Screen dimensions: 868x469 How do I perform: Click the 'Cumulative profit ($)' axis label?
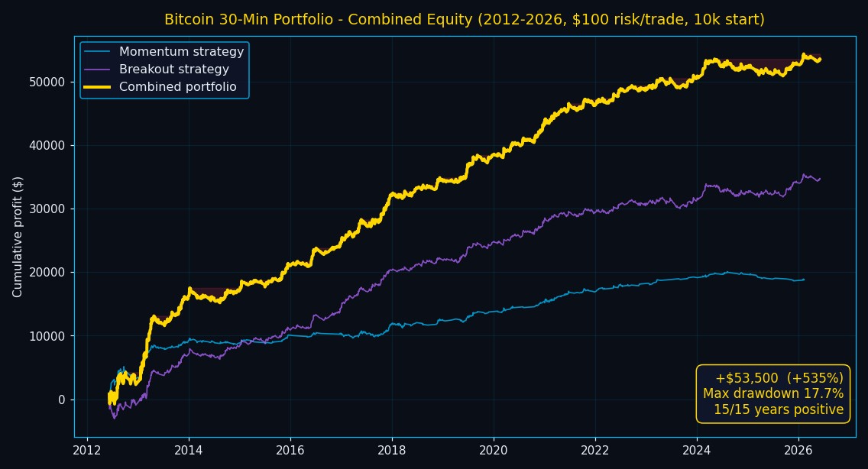tap(17, 237)
